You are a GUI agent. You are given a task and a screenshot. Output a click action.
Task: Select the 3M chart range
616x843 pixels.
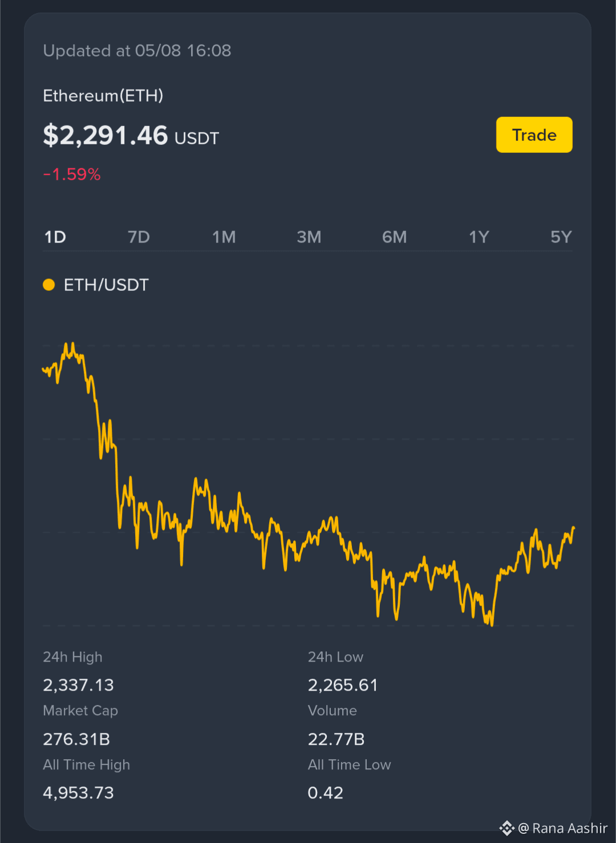[x=309, y=237]
